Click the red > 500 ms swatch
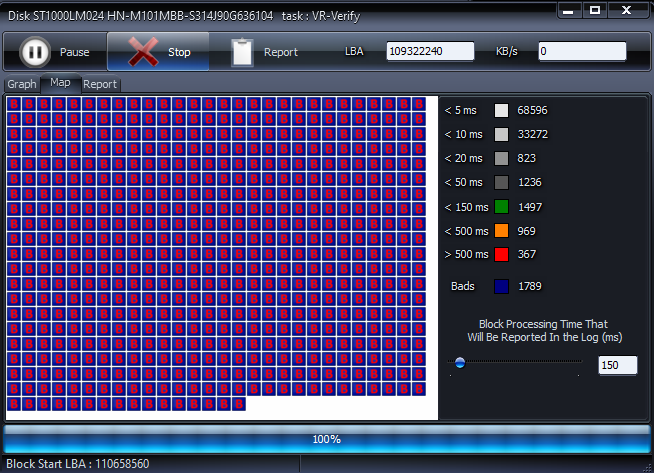Viewport: 654px width, 473px height. coord(501,254)
